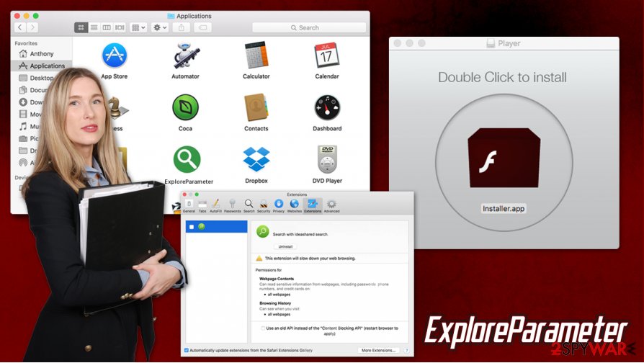Select the ExploreParameter app icon

coord(187,159)
